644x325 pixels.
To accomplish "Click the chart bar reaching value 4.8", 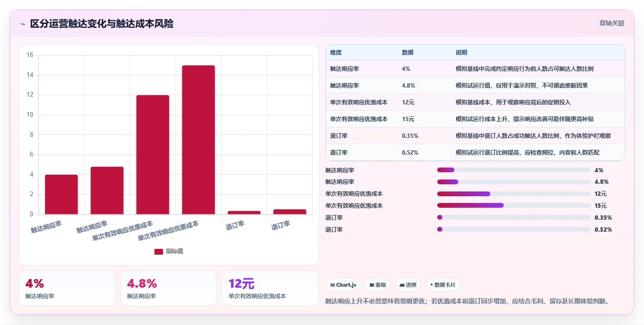I will point(107,191).
